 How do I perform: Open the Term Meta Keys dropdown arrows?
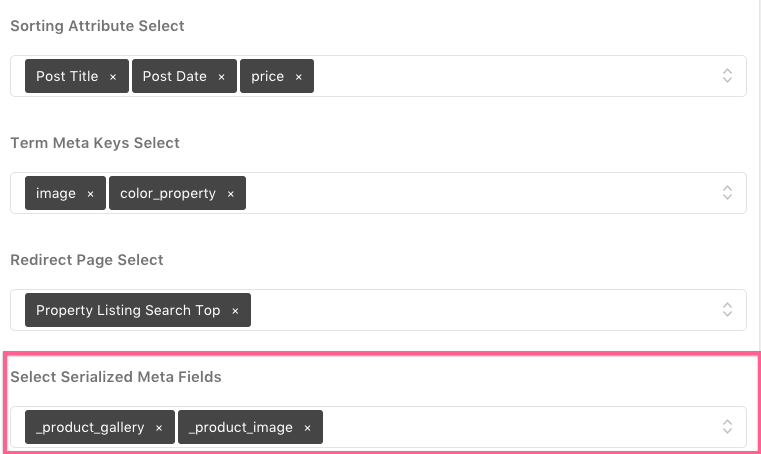728,193
